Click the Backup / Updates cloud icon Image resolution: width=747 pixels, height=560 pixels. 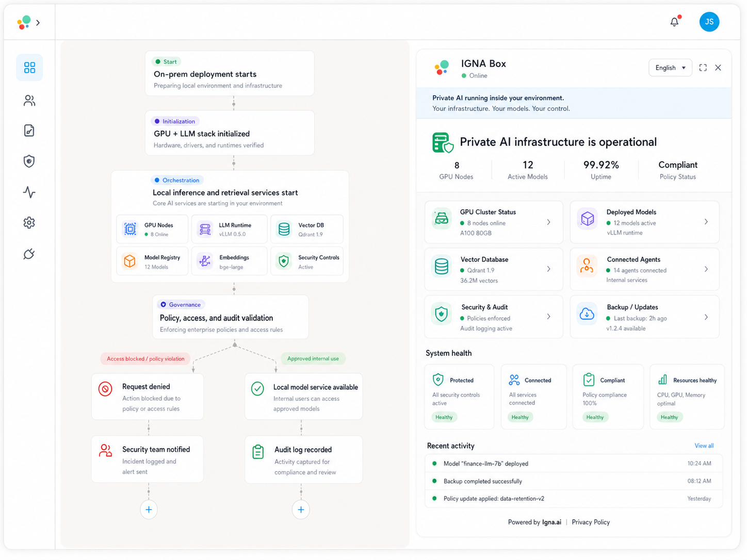[587, 314]
